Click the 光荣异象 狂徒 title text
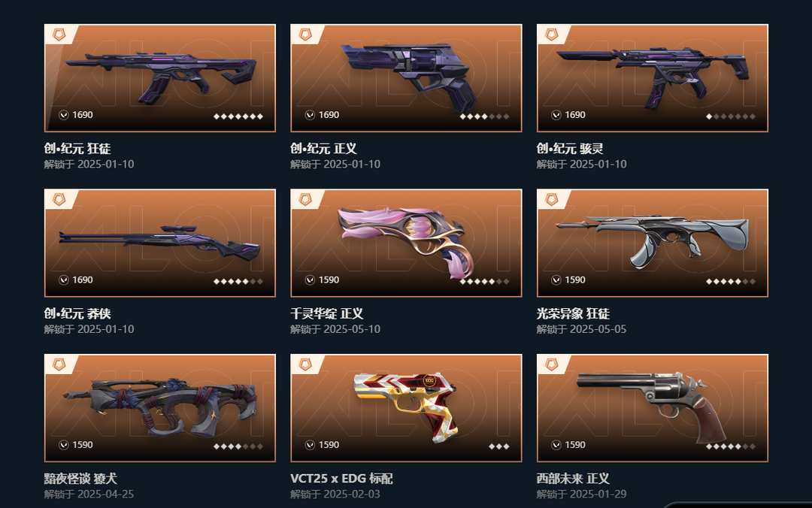This screenshot has width=812, height=508. tap(573, 313)
